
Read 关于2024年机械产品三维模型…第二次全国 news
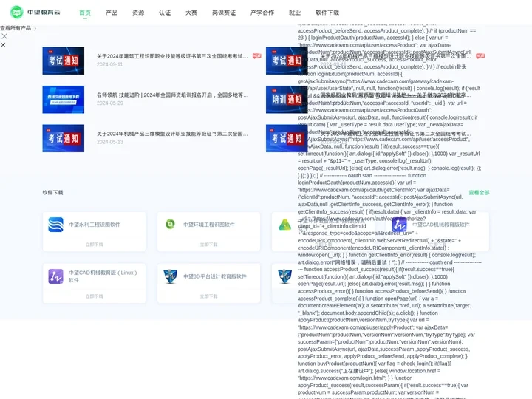pos(172,134)
